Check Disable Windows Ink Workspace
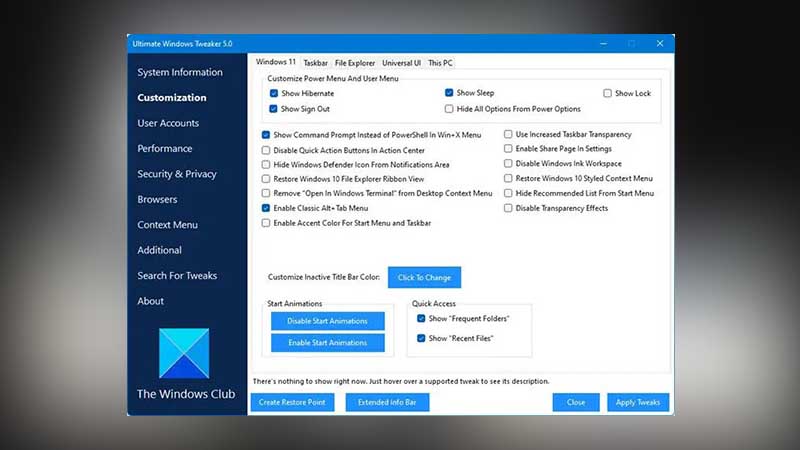Viewport: 800px width, 450px height. [x=508, y=163]
